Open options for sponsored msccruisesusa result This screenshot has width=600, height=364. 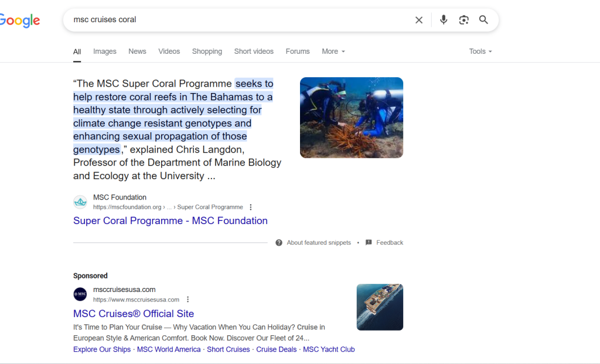(188, 300)
